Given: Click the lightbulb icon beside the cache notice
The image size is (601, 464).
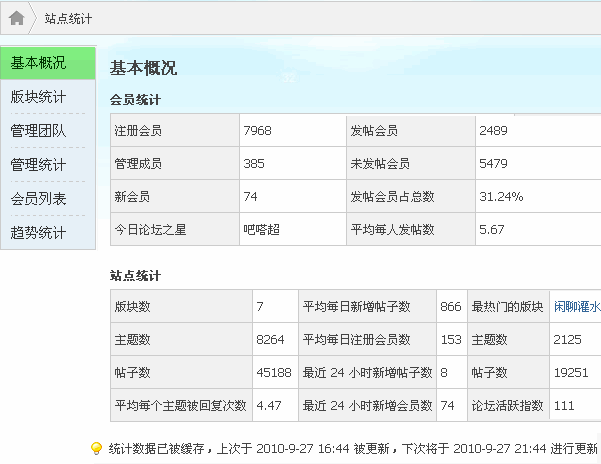Looking at the screenshot, I should 96,448.
